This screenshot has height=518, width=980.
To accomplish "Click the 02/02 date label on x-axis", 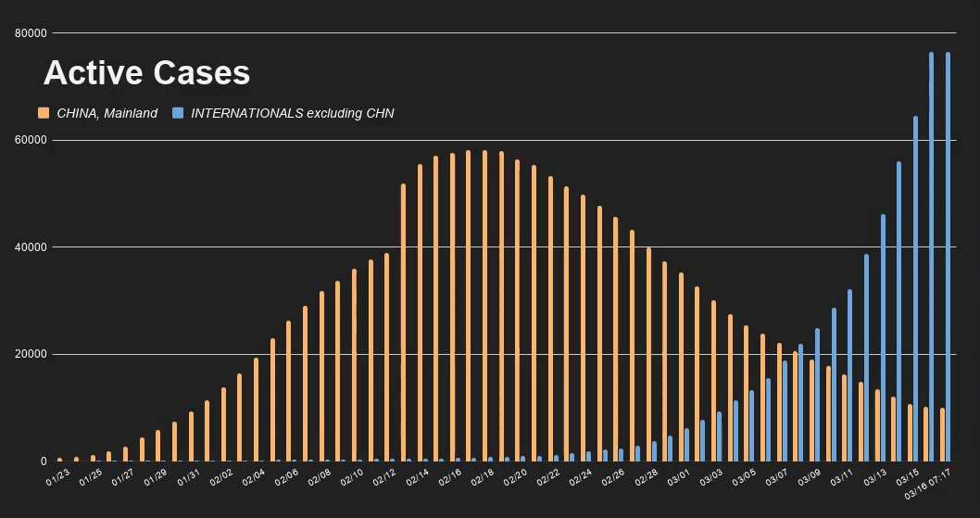I will click(x=220, y=477).
